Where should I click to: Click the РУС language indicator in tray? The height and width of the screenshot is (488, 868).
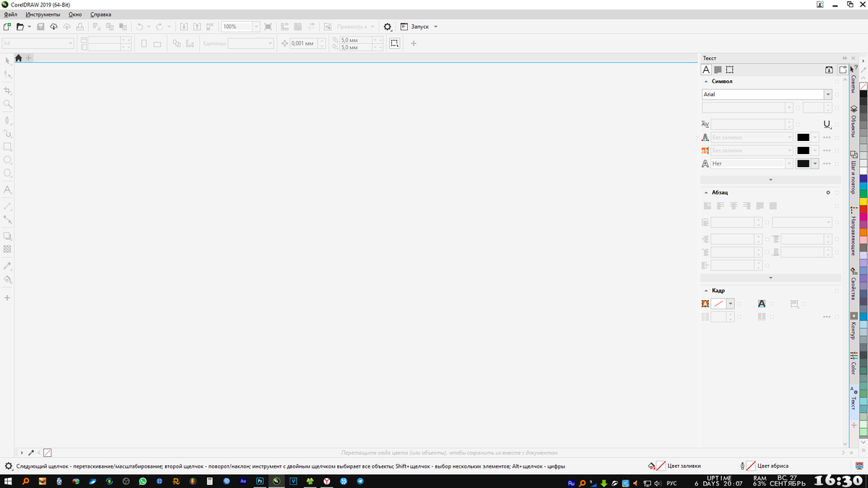pyautogui.click(x=671, y=482)
